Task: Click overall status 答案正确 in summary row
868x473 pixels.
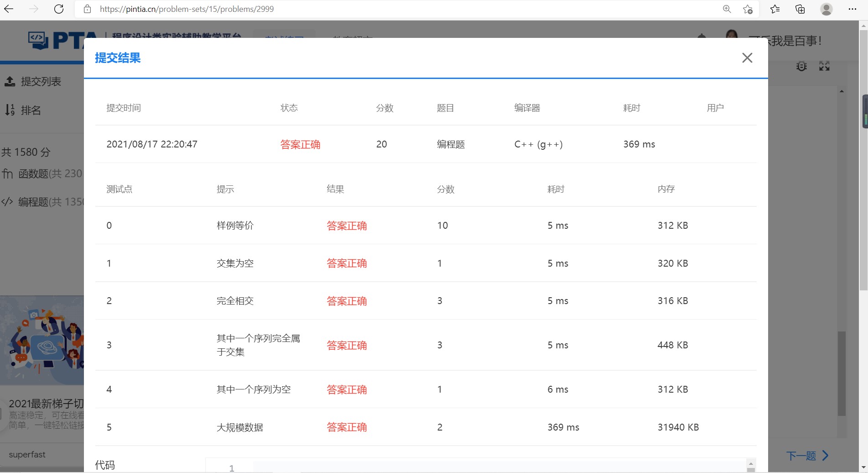Action: click(x=300, y=144)
